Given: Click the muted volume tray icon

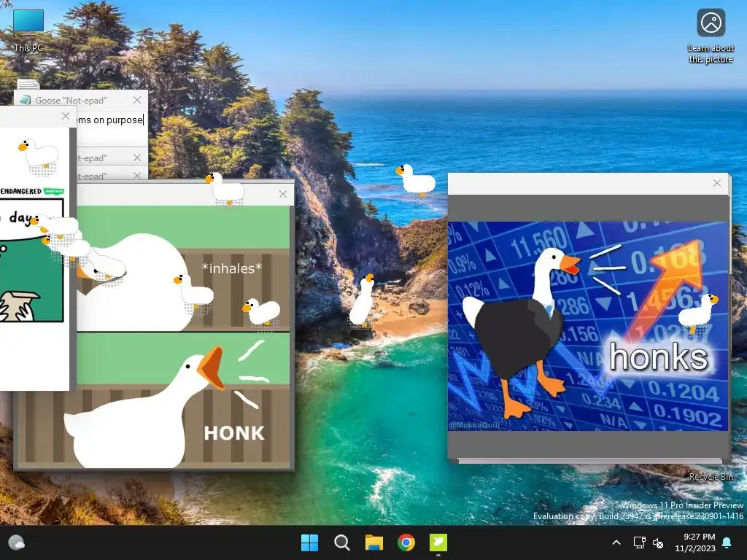Looking at the screenshot, I should [658, 542].
